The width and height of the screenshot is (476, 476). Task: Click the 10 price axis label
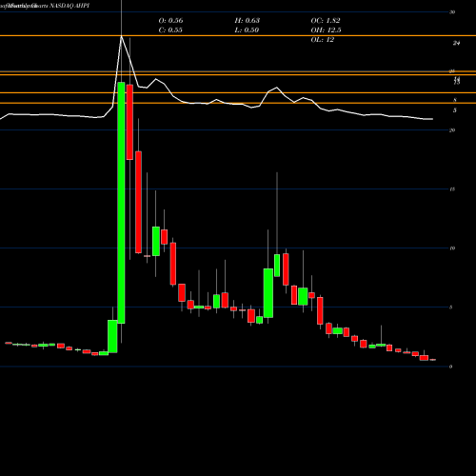pyautogui.click(x=452, y=248)
